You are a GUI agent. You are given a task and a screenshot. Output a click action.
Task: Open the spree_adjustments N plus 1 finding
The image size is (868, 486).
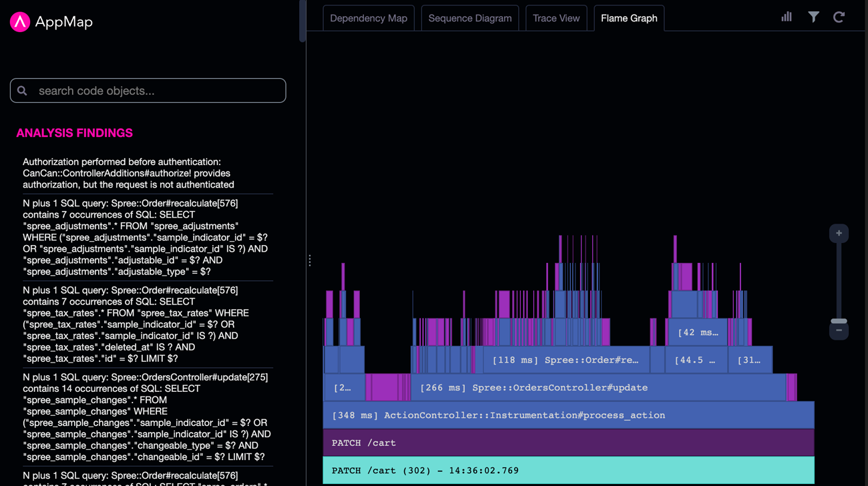tap(146, 237)
